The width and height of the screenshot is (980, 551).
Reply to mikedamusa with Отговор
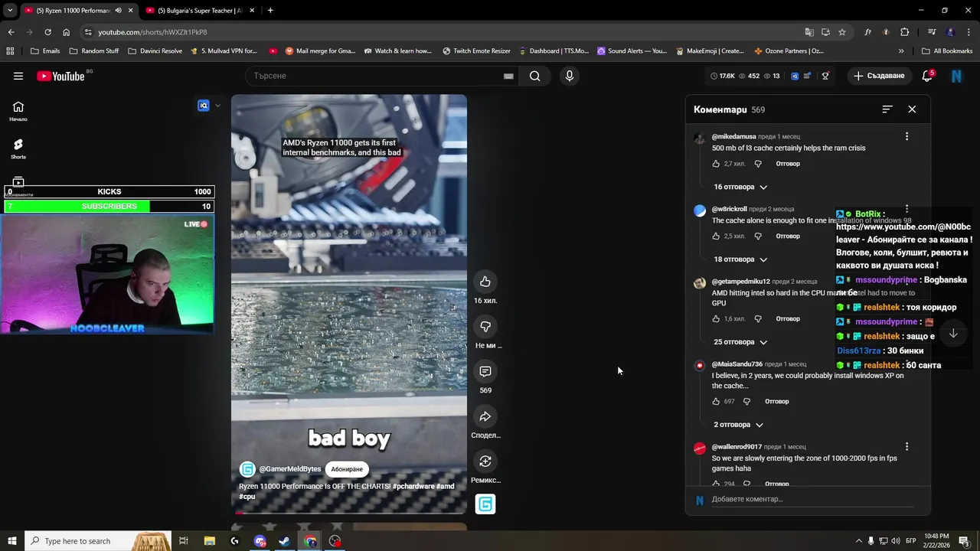788,164
